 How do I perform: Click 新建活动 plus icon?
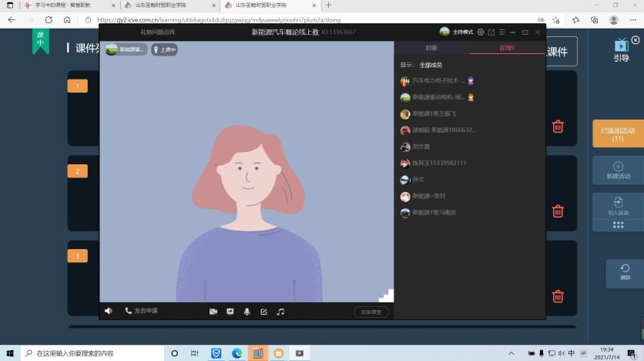tap(618, 166)
